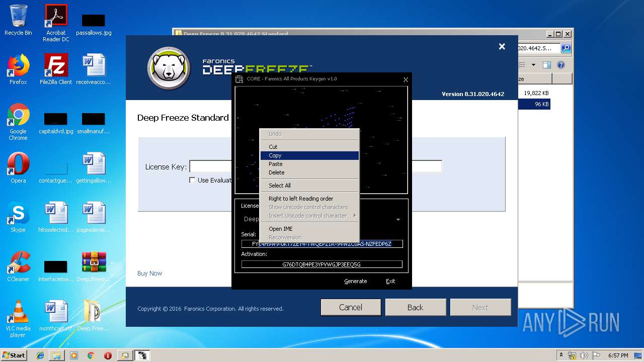The image size is (644, 362).
Task: Launch Skype from the desktop
Action: tap(18, 217)
